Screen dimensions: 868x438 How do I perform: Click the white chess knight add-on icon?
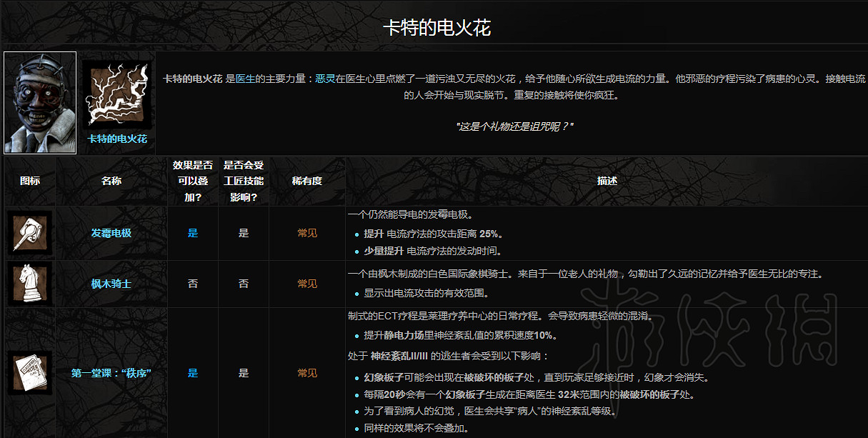(x=29, y=283)
